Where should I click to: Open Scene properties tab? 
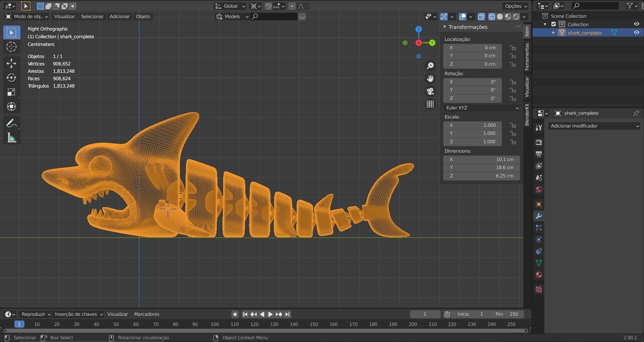[x=539, y=178]
